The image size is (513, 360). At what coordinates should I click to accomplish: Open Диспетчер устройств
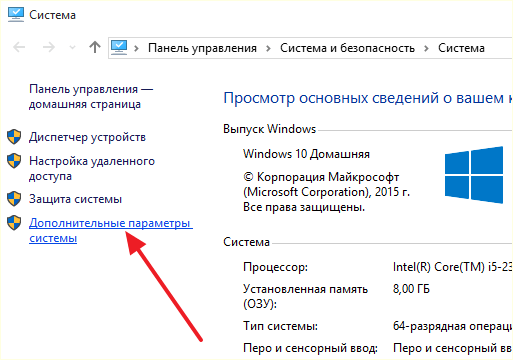pyautogui.click(x=87, y=137)
